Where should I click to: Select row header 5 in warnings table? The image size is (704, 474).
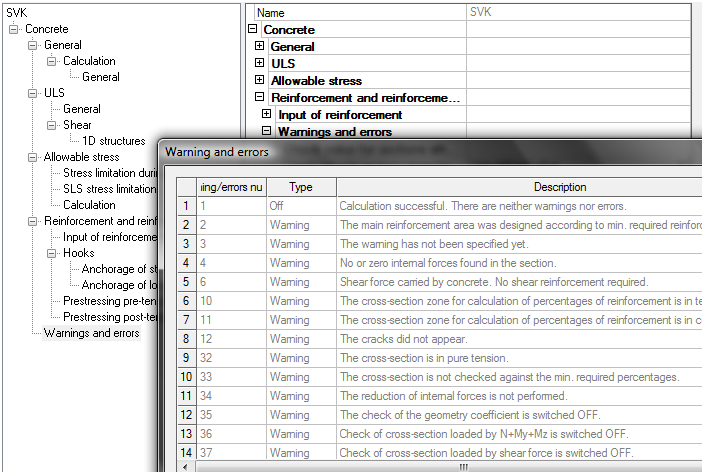coord(186,282)
